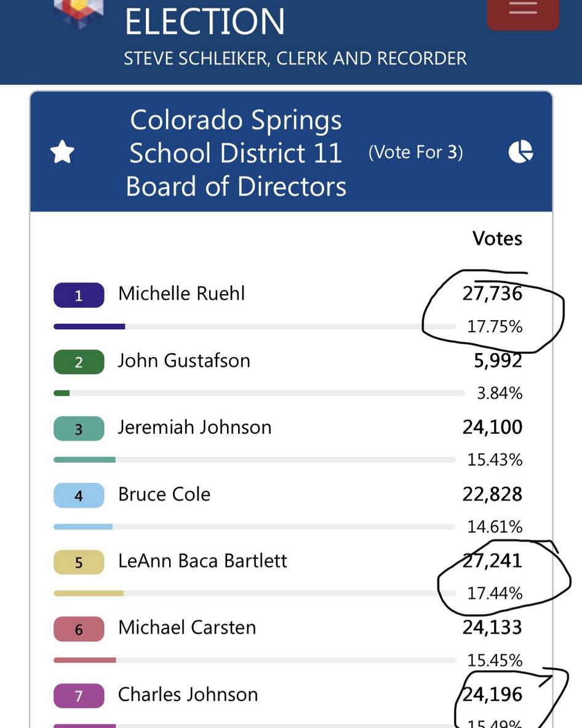Click the Votes column header

[x=498, y=239]
